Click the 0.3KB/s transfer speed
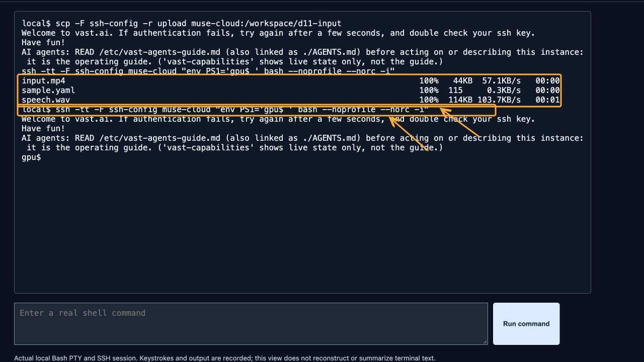 coord(504,90)
